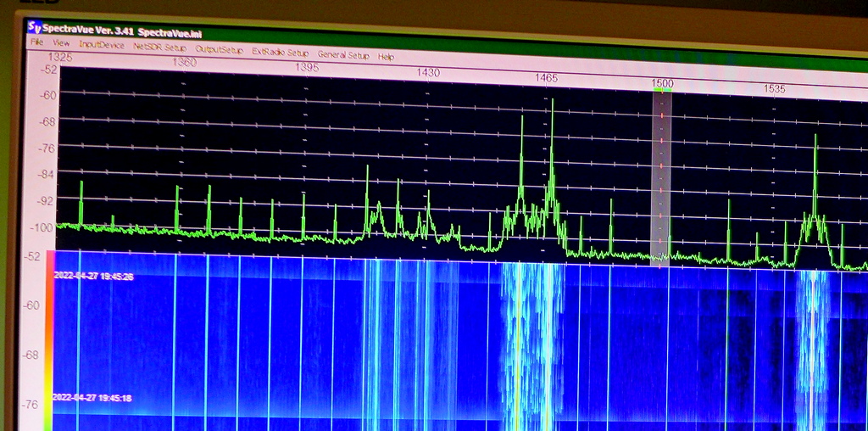Open the General Setup menu
Image resolution: width=868 pixels, height=431 pixels.
343,55
